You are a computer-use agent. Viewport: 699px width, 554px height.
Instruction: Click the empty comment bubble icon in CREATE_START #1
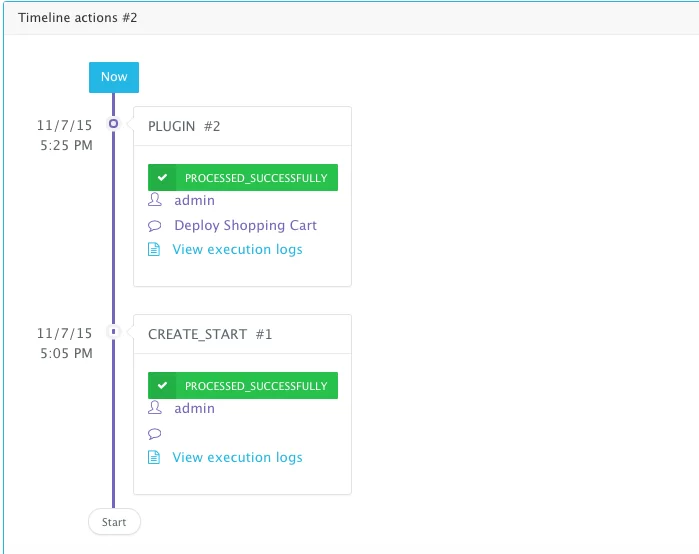(x=154, y=433)
